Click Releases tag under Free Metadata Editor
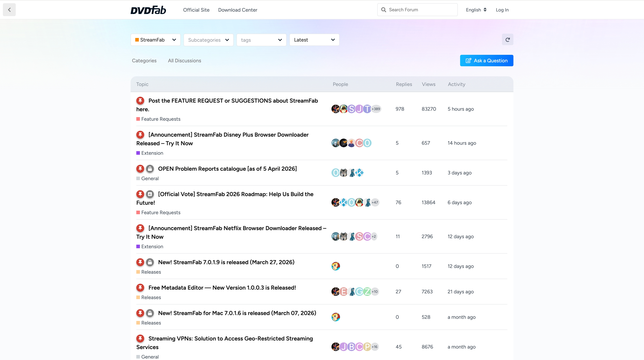644x360 pixels. point(148,297)
